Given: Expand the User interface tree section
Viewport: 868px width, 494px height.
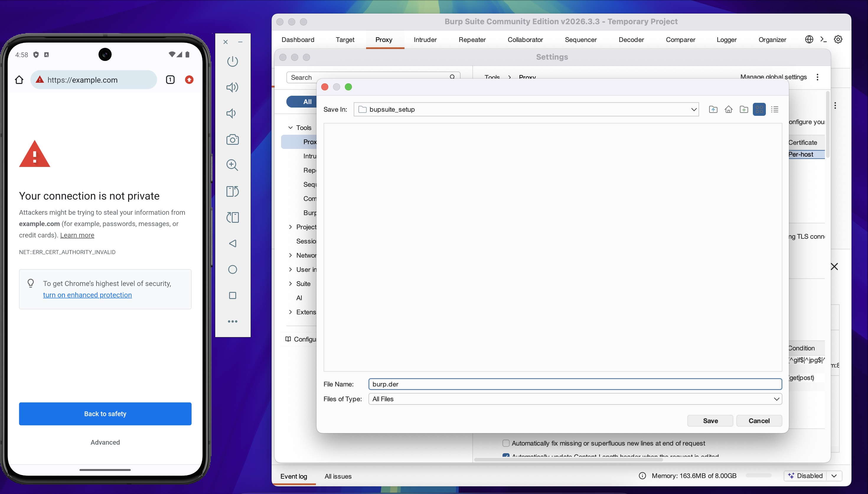Looking at the screenshot, I should (291, 269).
